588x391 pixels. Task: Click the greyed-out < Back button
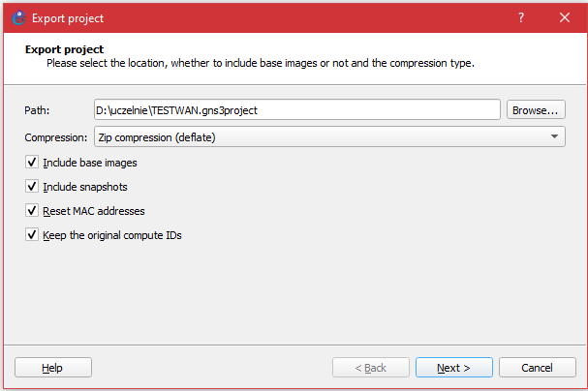click(x=370, y=368)
